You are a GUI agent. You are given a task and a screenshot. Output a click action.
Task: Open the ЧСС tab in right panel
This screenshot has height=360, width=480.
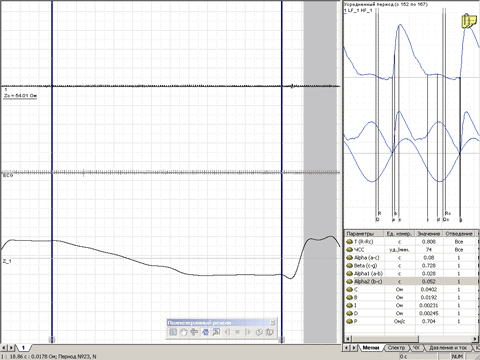[x=416, y=348]
